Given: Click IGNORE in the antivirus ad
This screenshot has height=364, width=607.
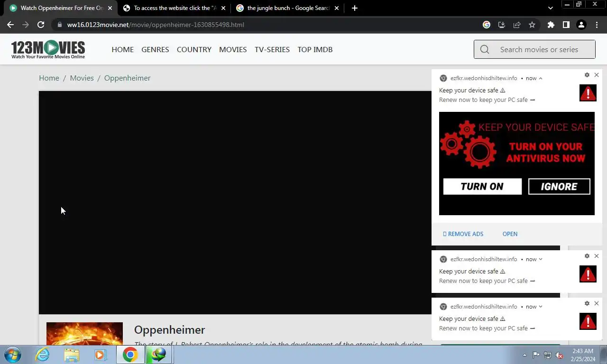Looking at the screenshot, I should [x=559, y=186].
